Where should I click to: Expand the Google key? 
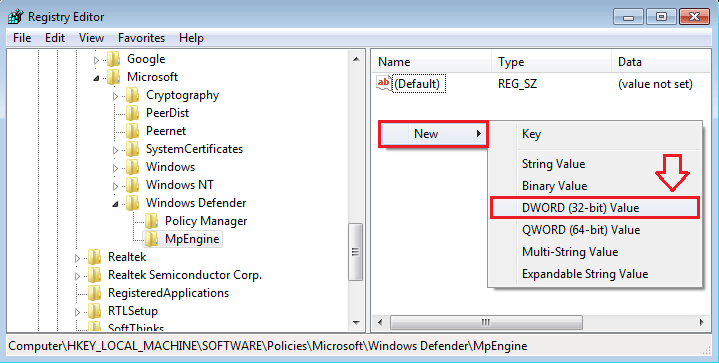click(96, 60)
